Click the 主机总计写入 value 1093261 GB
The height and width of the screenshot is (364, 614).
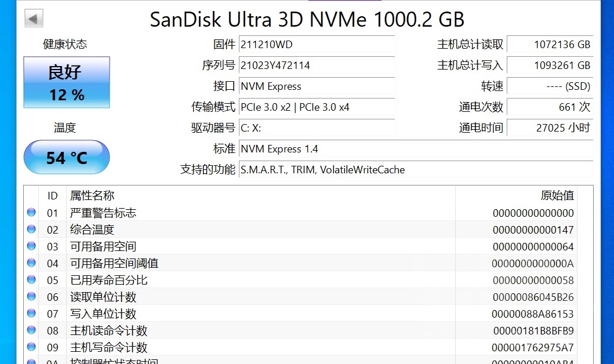(549, 65)
